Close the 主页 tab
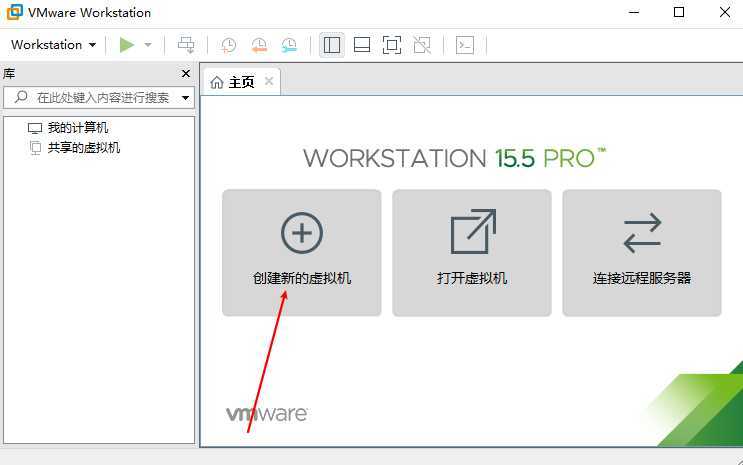 tap(269, 81)
